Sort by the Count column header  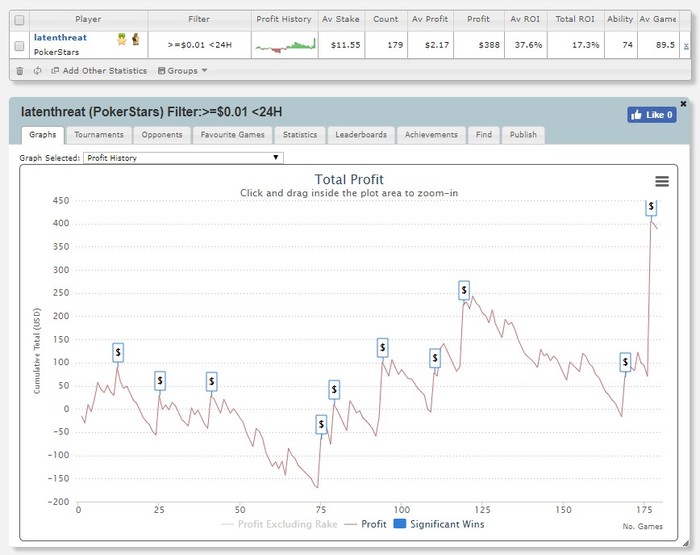(386, 19)
